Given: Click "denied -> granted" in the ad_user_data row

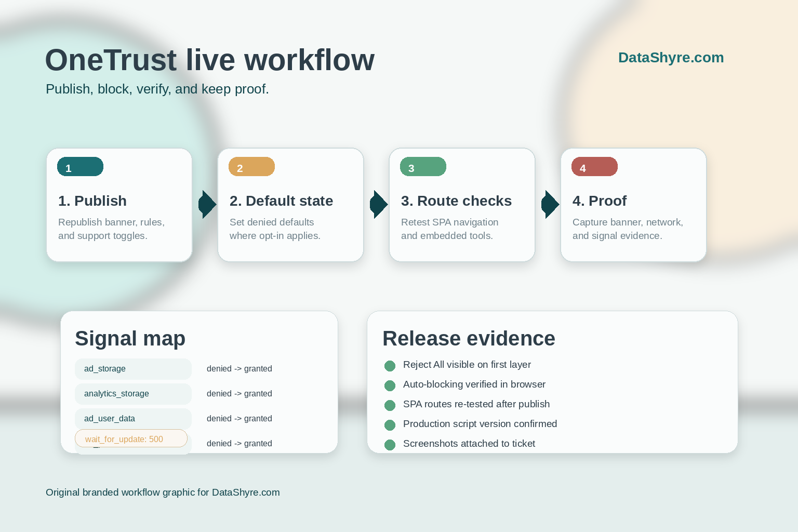Looking at the screenshot, I should click(x=240, y=419).
